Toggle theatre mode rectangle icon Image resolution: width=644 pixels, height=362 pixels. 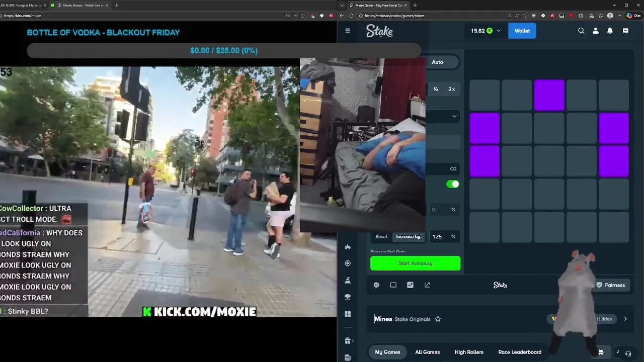[x=393, y=285]
